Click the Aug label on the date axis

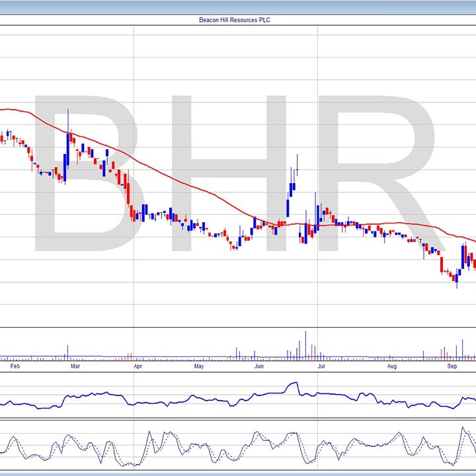coord(391,366)
